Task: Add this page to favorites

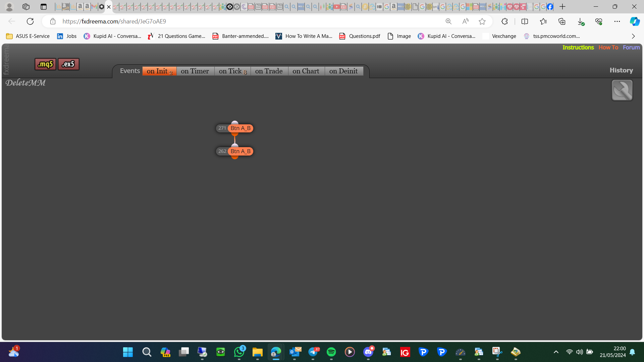Action: pos(482,21)
